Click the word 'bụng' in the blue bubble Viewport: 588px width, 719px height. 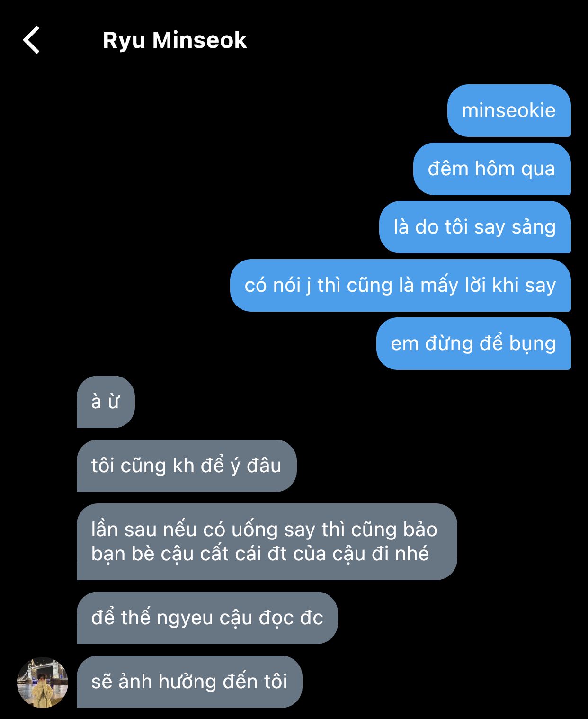click(532, 344)
